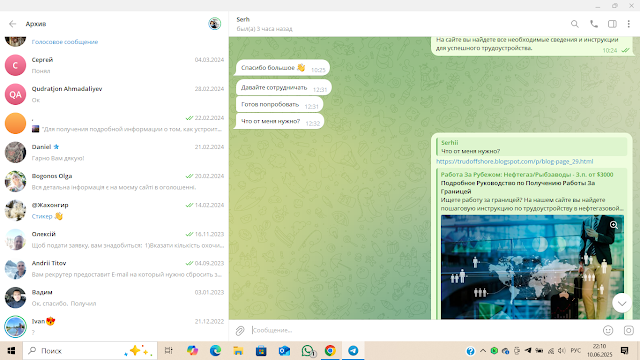Open Task View on the taskbar
This screenshot has width=640, height=360.
tap(169, 351)
